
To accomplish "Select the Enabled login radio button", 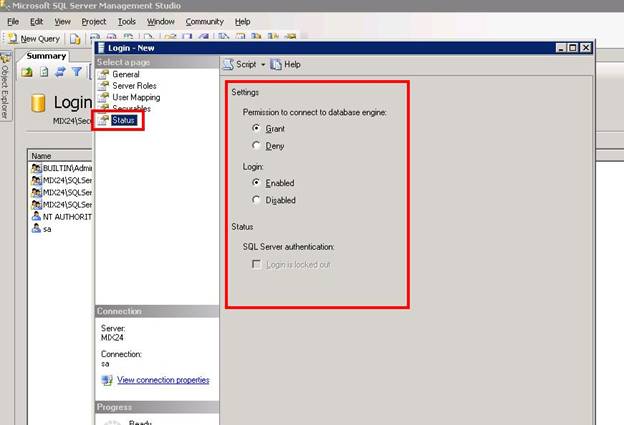I will [x=256, y=183].
